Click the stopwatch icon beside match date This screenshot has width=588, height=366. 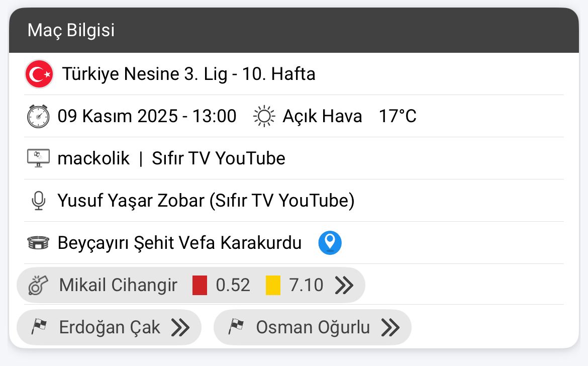(38, 117)
